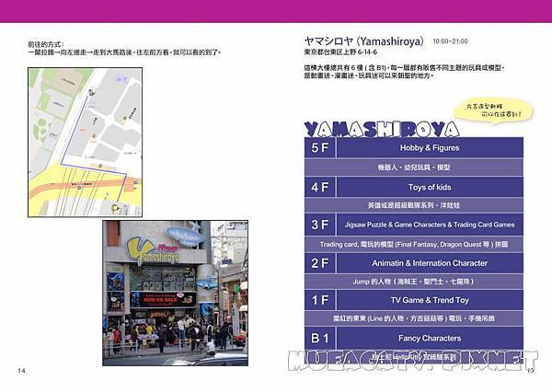Click the 5F description row under Hobby & Figures

coord(414,167)
